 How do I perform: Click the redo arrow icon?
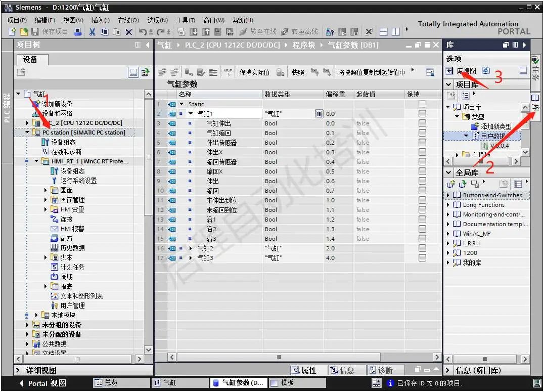[x=160, y=32]
